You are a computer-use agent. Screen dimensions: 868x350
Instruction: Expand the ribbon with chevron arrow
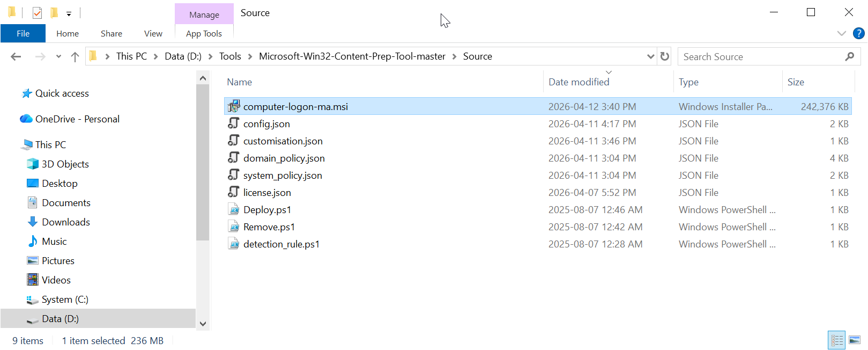pos(842,33)
